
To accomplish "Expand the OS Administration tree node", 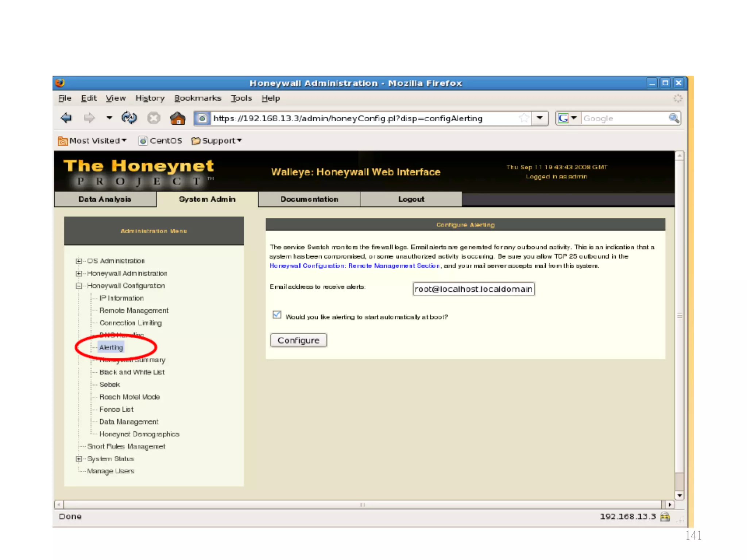I will click(79, 261).
